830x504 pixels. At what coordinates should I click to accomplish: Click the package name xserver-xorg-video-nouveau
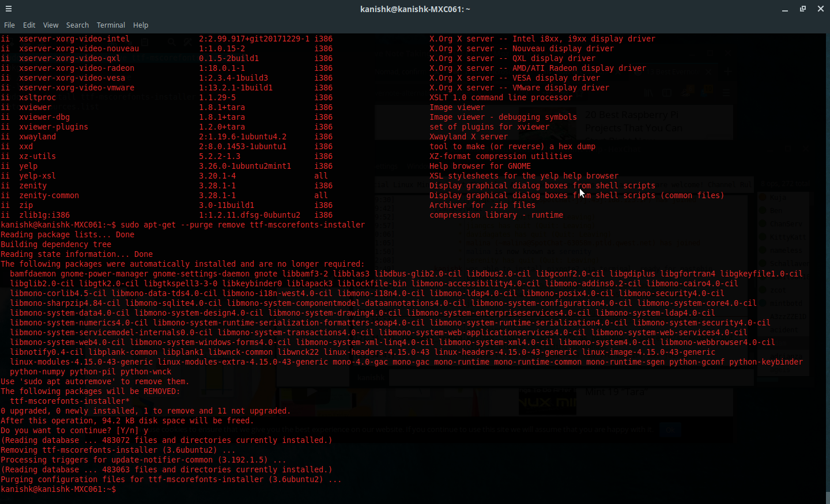79,48
